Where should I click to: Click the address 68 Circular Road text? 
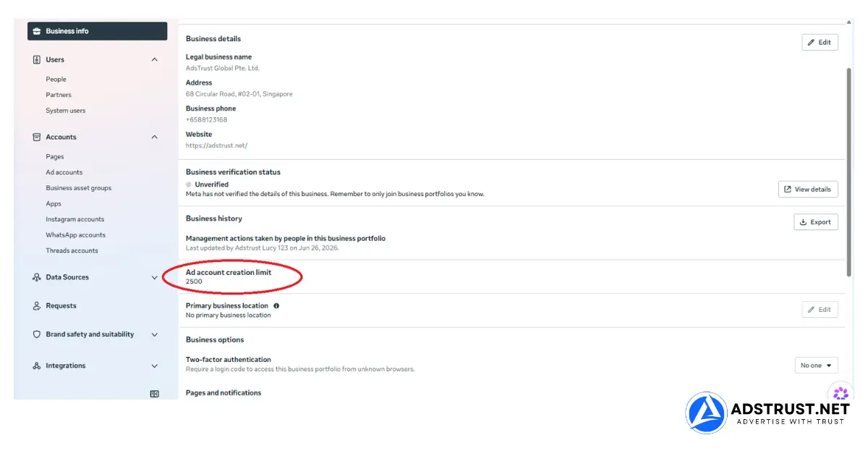pos(239,94)
